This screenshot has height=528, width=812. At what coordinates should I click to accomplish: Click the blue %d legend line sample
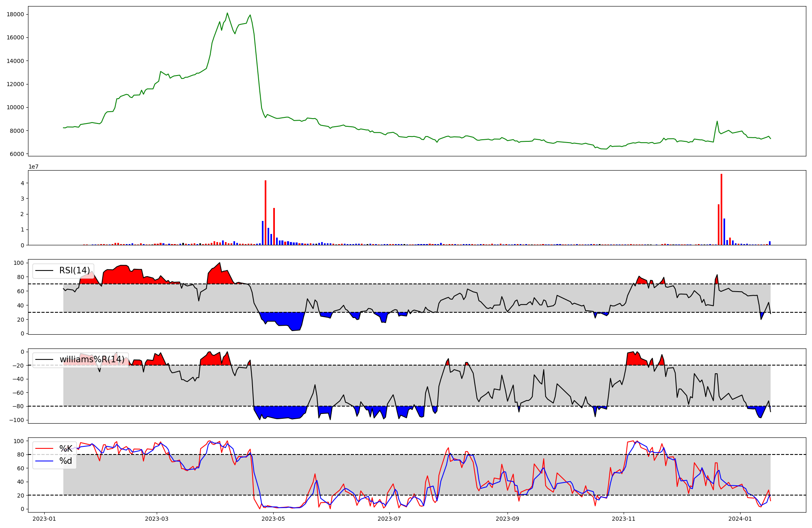coord(44,461)
